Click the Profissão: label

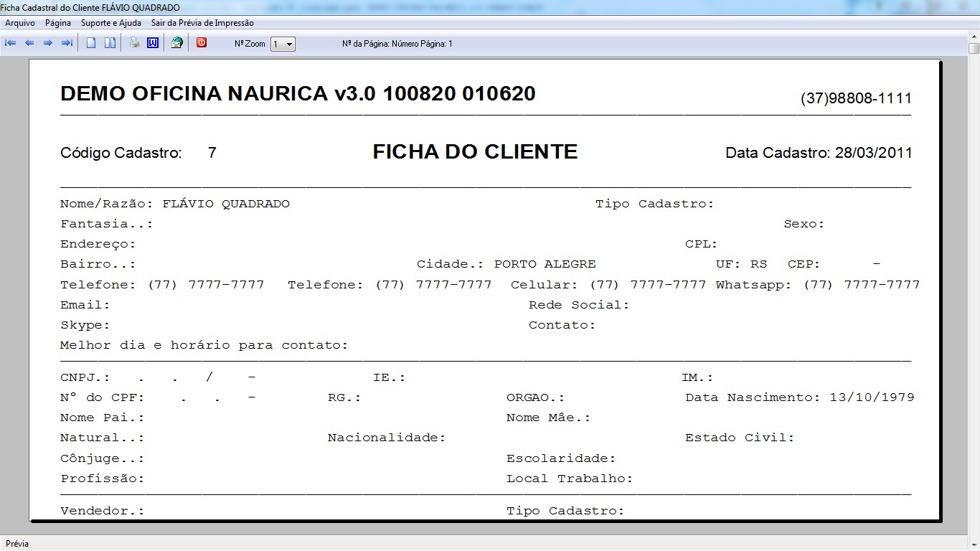(103, 479)
